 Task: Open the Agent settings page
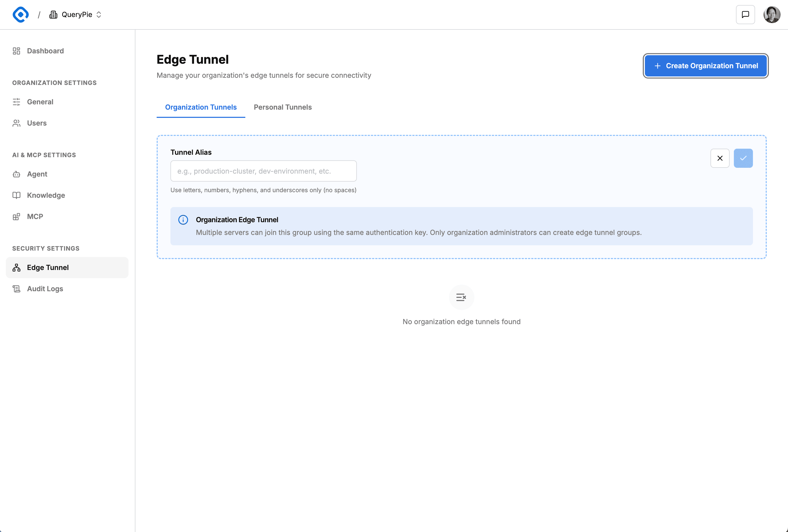[37, 174]
